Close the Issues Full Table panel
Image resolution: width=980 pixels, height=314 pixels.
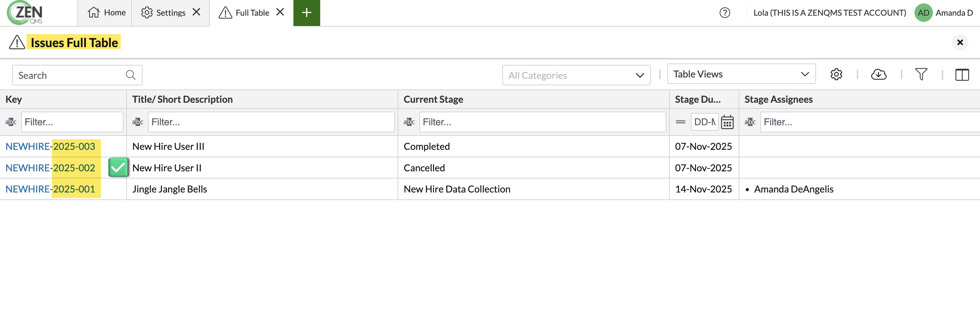pyautogui.click(x=960, y=42)
